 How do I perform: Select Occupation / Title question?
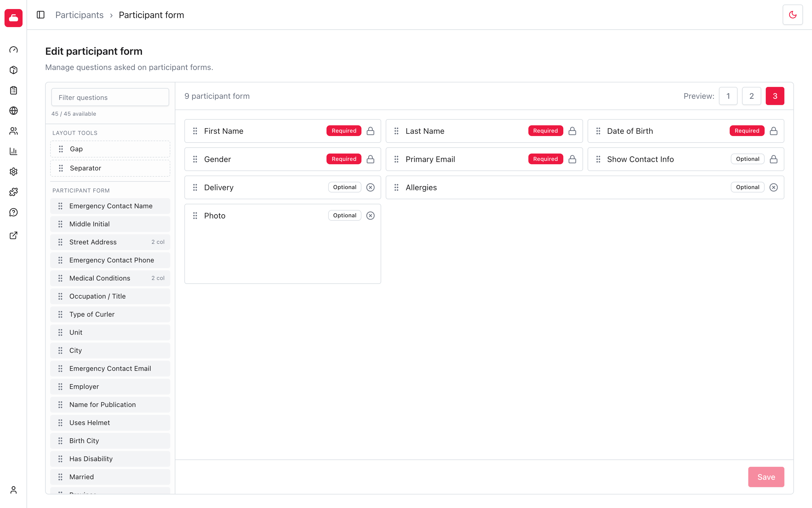(x=110, y=296)
